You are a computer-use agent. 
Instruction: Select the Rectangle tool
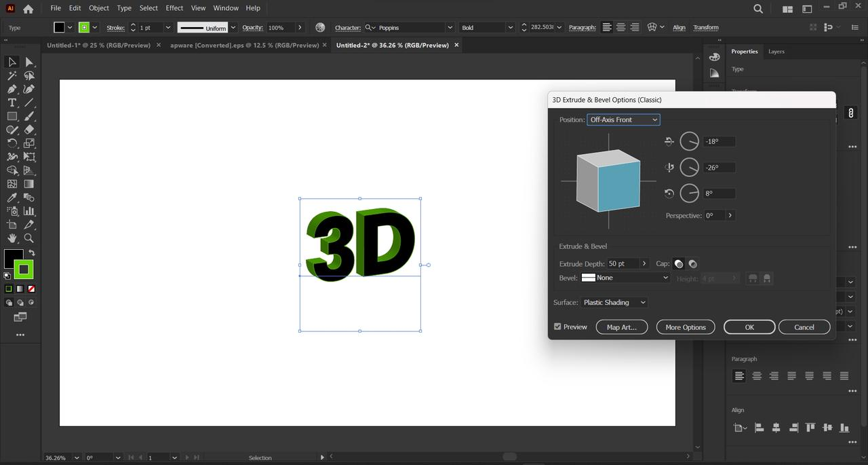pyautogui.click(x=12, y=116)
